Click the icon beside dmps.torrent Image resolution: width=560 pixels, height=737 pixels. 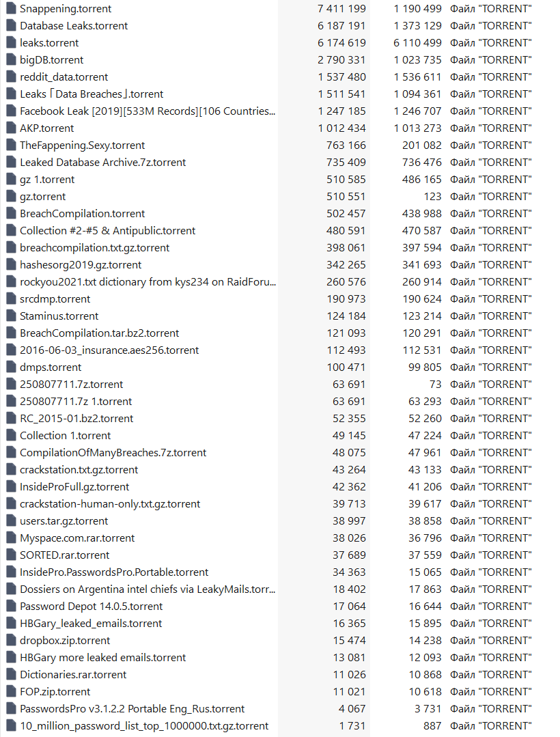(12, 367)
